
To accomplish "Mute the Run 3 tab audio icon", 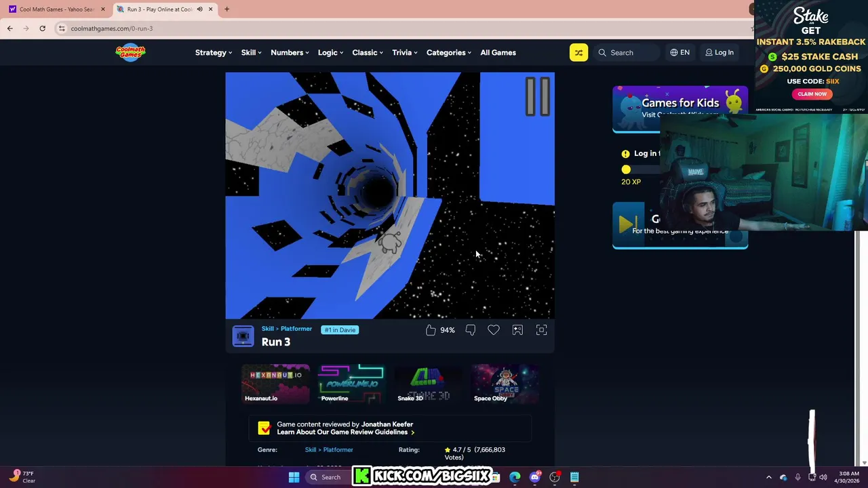I will 199,9.
